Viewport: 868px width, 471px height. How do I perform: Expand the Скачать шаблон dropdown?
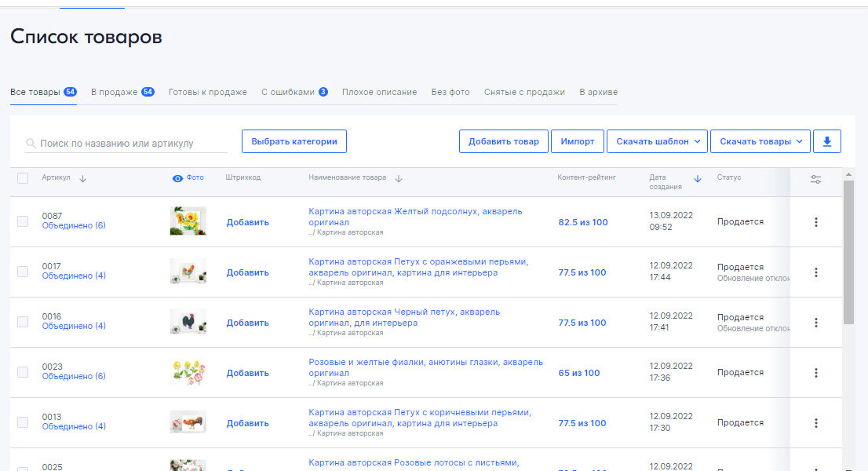[x=657, y=141]
